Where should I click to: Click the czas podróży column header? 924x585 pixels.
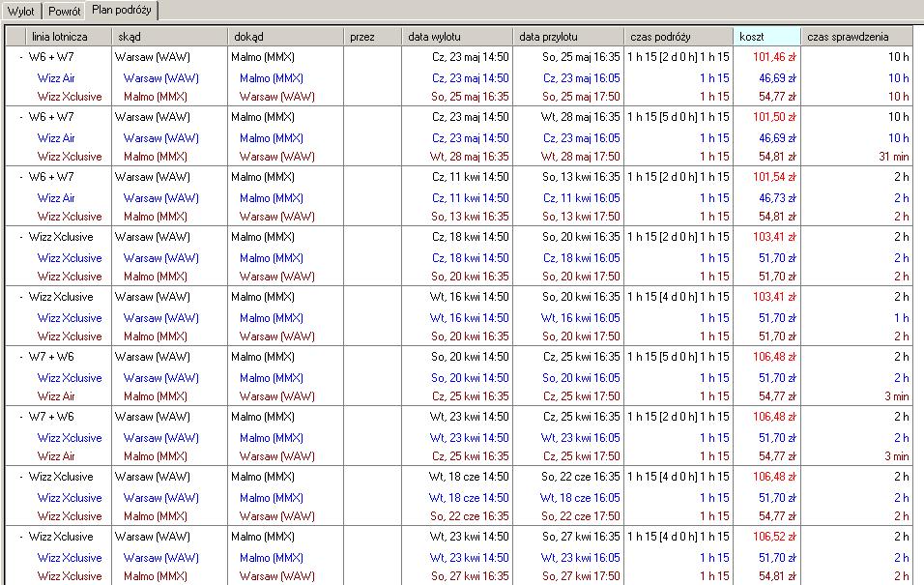[679, 37]
